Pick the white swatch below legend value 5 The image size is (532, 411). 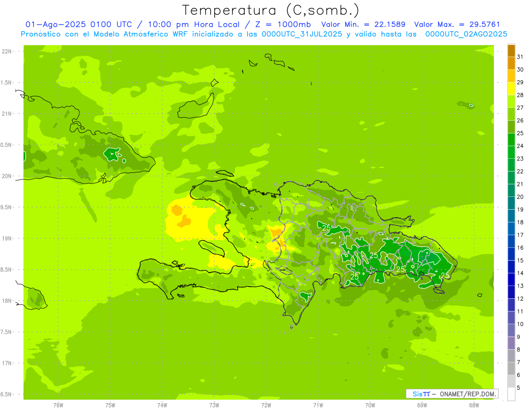[511, 394]
